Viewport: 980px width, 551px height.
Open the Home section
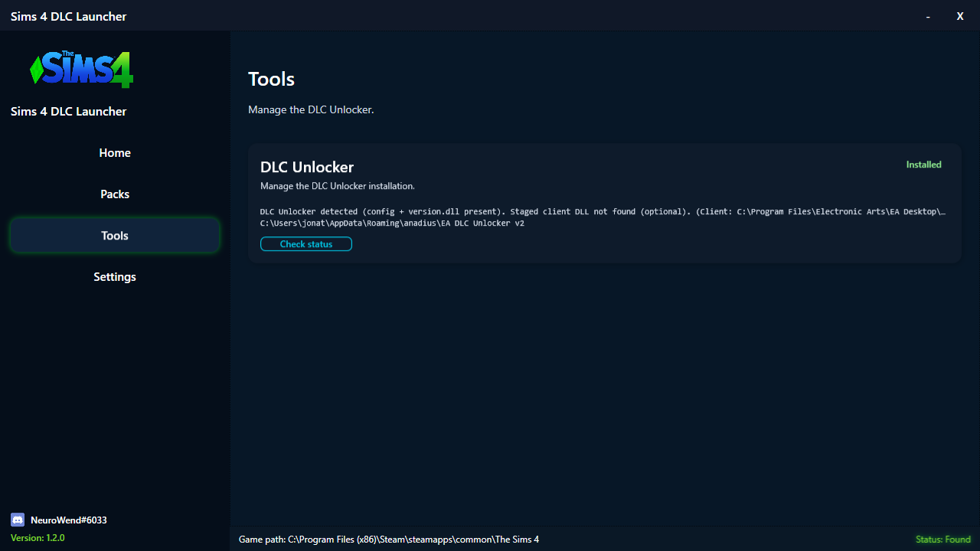tap(114, 152)
